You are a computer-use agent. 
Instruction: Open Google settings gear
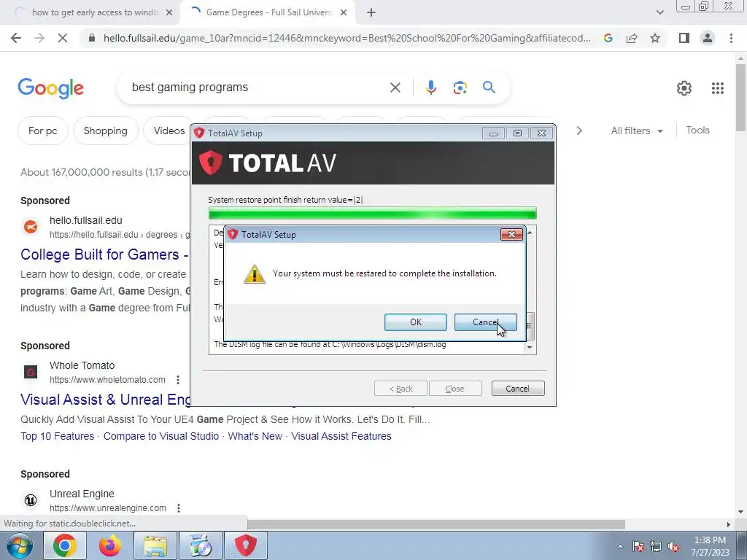(684, 88)
